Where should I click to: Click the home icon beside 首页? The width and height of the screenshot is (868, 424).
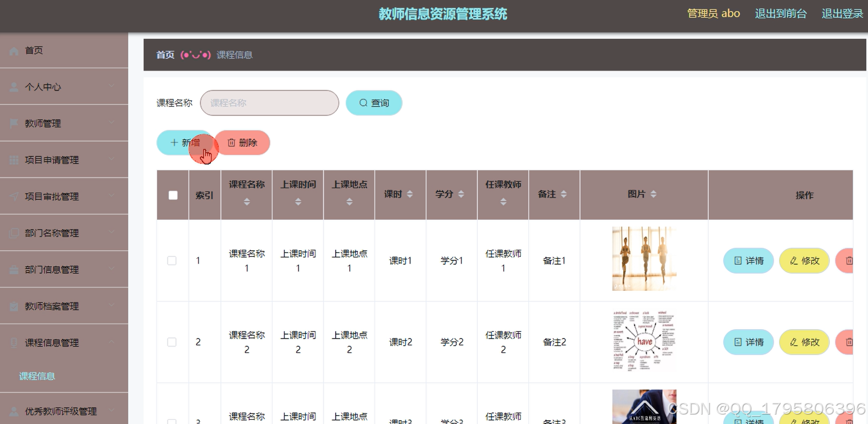(x=13, y=50)
